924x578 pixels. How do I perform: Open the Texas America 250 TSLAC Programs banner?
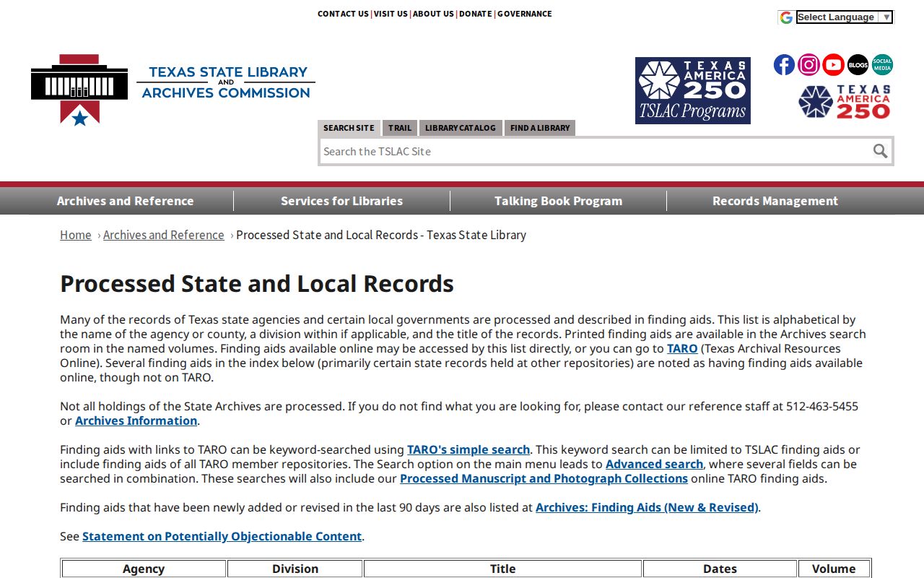coord(693,90)
